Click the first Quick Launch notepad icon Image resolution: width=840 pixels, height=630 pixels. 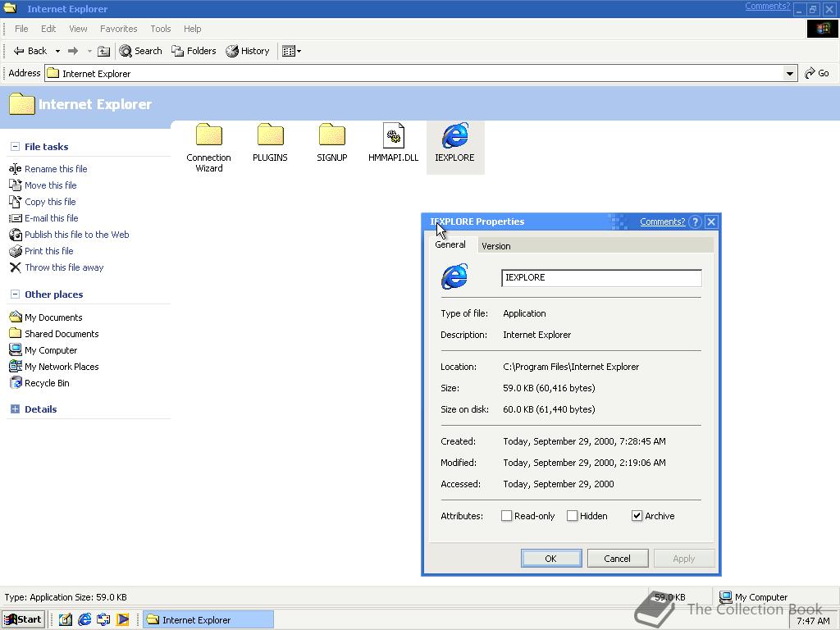[x=66, y=620]
